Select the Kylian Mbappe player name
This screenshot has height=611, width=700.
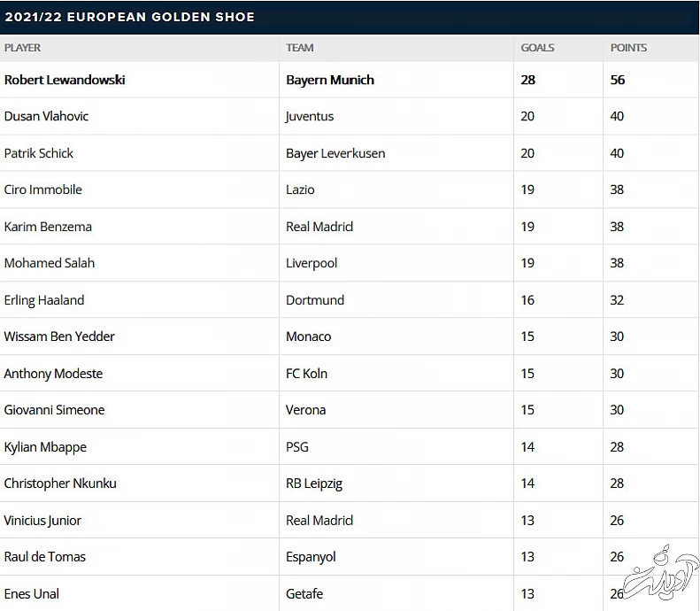[x=45, y=447]
